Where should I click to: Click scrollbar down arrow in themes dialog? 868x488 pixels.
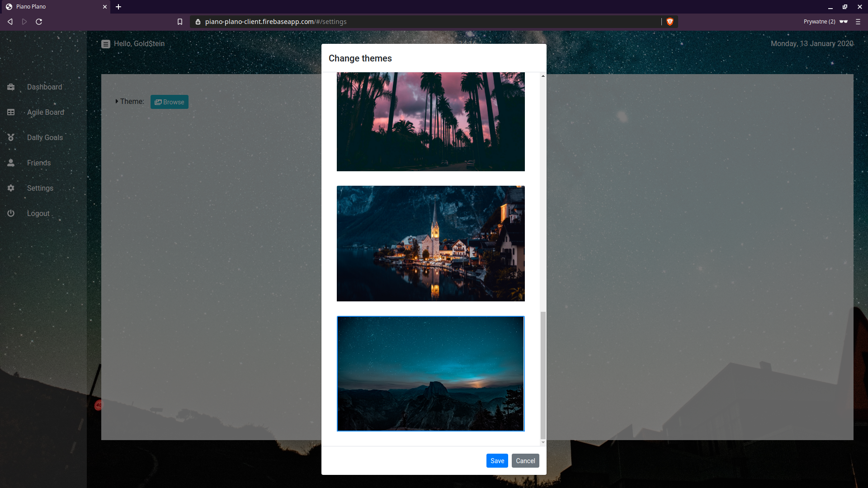tap(543, 442)
